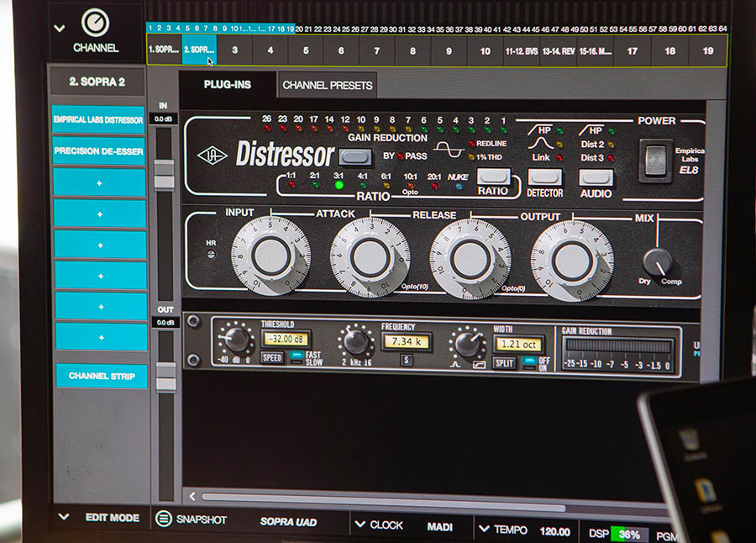This screenshot has height=543, width=756.
Task: Click the HR headroom screw
Action: (211, 254)
